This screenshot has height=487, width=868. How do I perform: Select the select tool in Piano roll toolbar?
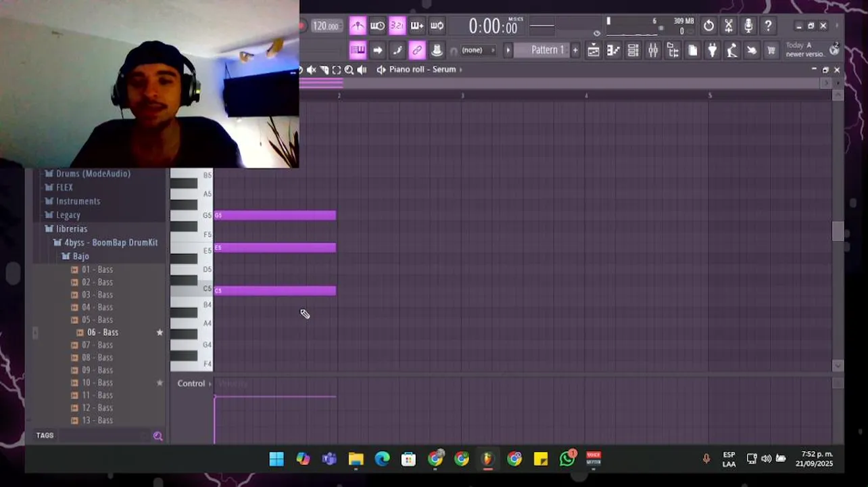pos(337,70)
